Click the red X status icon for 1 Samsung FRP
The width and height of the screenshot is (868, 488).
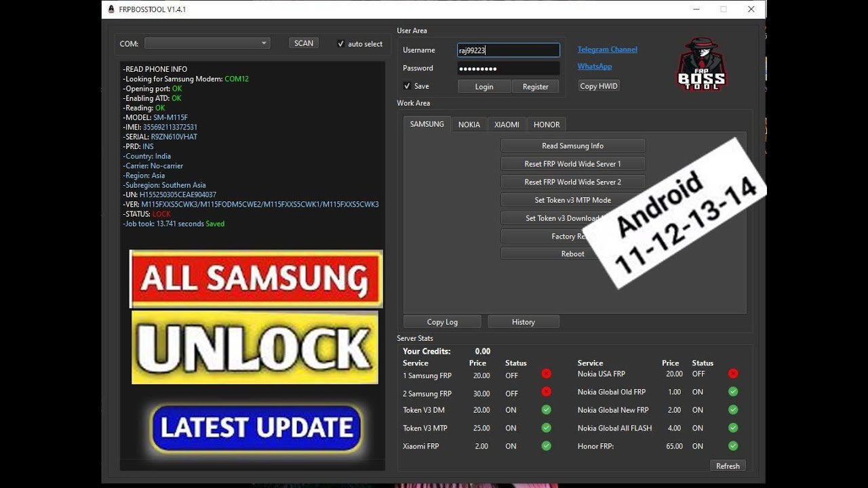[546, 373]
